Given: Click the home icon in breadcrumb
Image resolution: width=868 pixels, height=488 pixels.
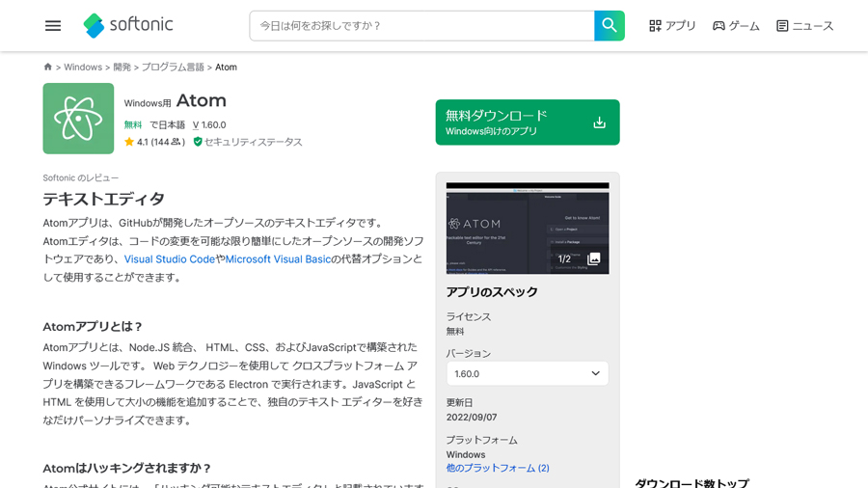Looking at the screenshot, I should 48,68.
